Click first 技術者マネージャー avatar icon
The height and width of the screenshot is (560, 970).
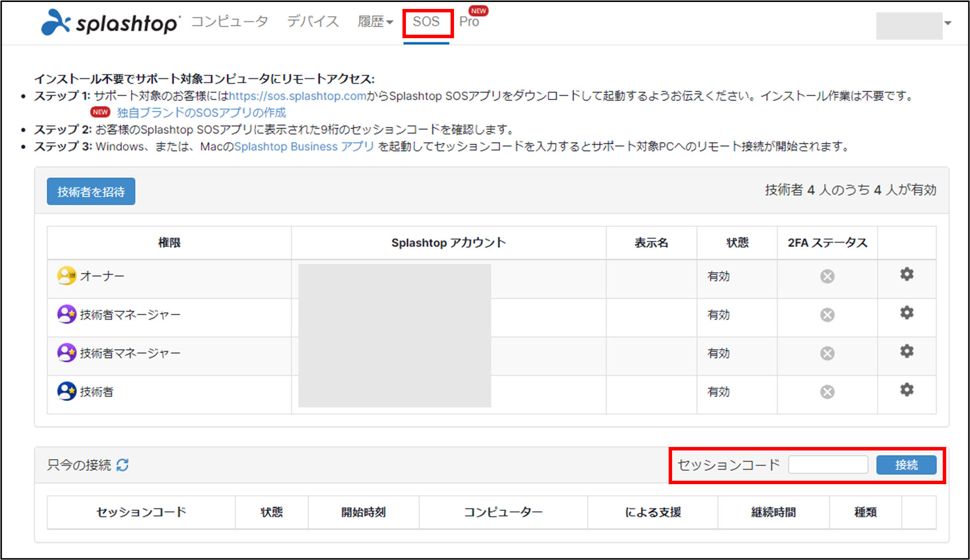tap(67, 314)
